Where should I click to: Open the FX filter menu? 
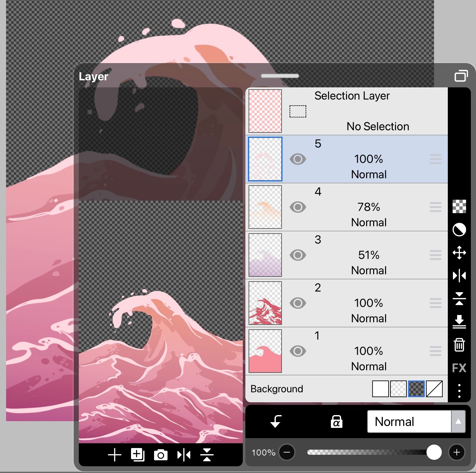tap(459, 368)
